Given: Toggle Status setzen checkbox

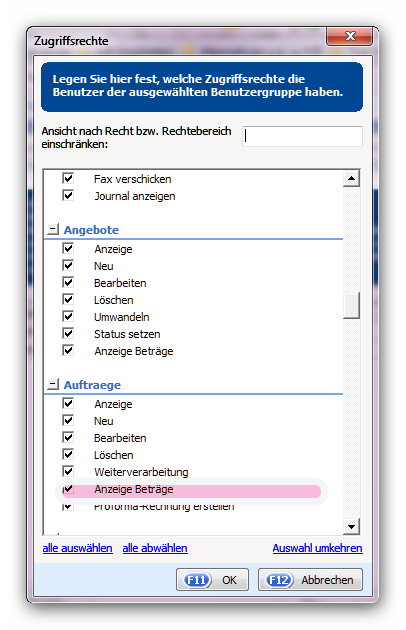Looking at the screenshot, I should [68, 333].
